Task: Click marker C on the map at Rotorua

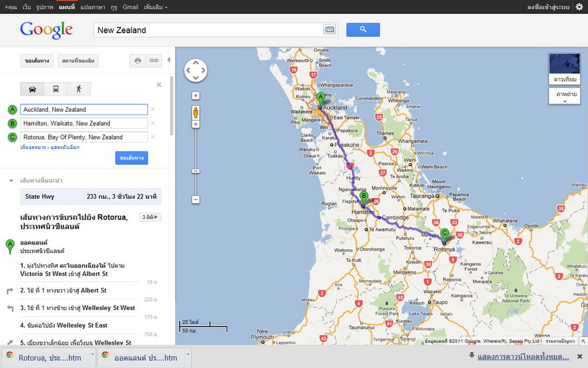Action: click(444, 236)
